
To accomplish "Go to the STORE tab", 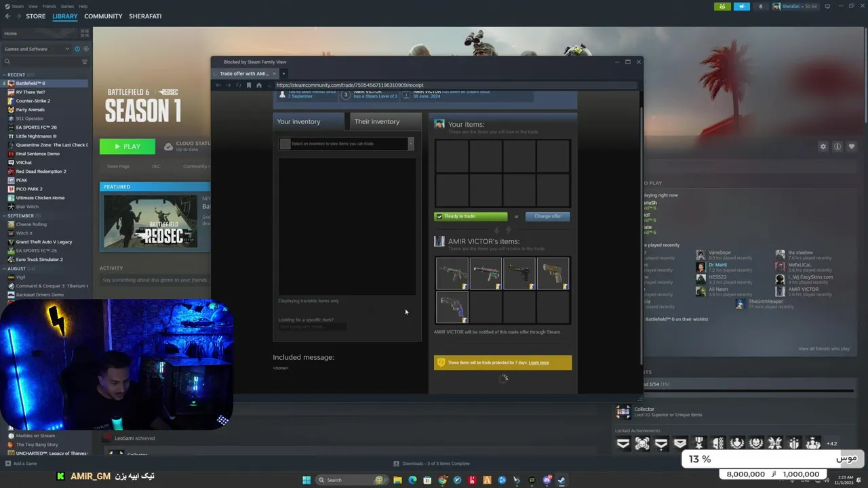I will point(35,16).
